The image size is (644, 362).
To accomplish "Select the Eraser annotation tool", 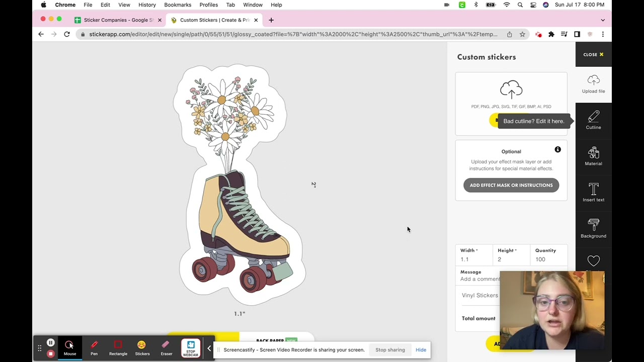I will tap(167, 347).
